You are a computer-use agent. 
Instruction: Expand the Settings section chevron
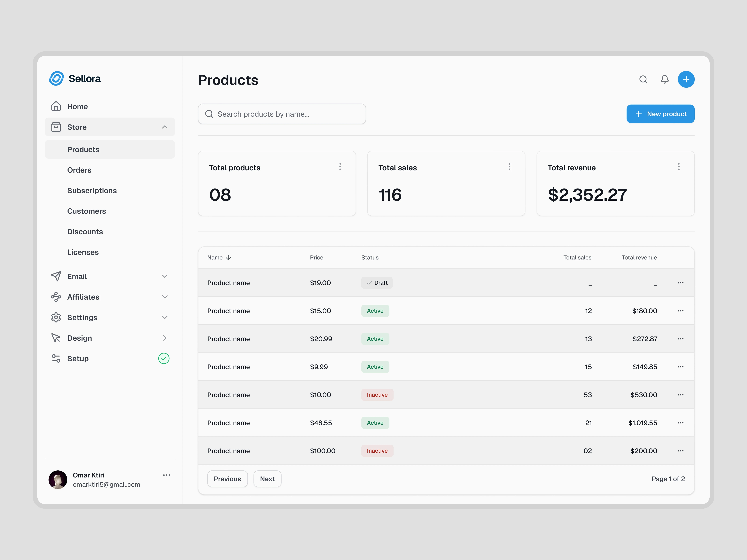click(165, 317)
